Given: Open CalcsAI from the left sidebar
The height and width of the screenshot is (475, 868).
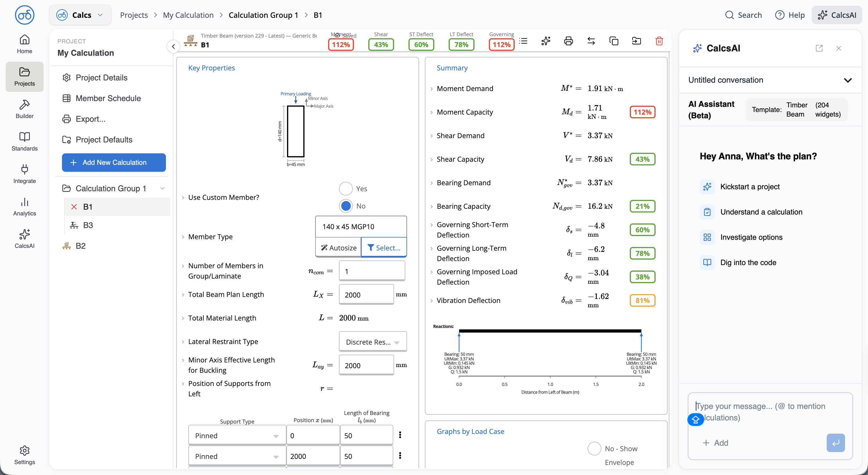Looking at the screenshot, I should 25,239.
